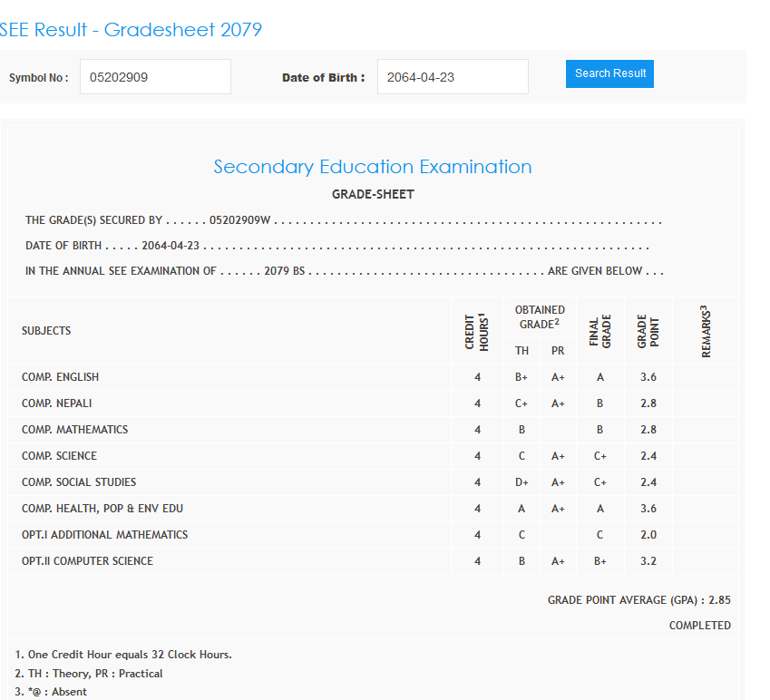Viewport: 770px width, 700px height.
Task: Click OPT.I ADDITIONAL MATHEMATICS subject
Action: click(x=105, y=535)
